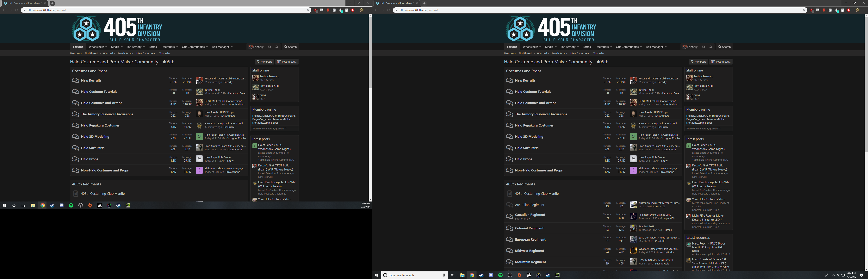The height and width of the screenshot is (279, 868).
Task: Click lightning 'New posts' button in right window
Action: [698, 62]
